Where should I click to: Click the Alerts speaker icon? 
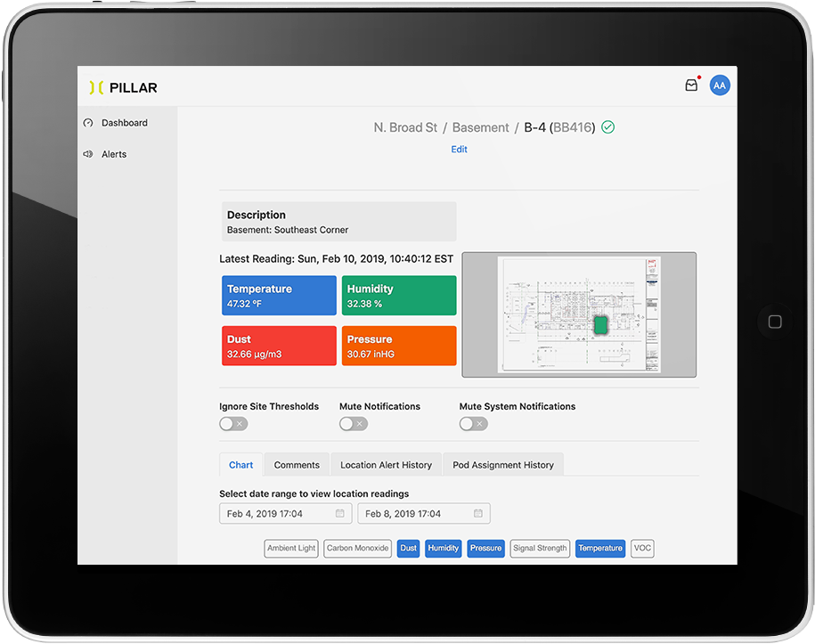coord(88,154)
